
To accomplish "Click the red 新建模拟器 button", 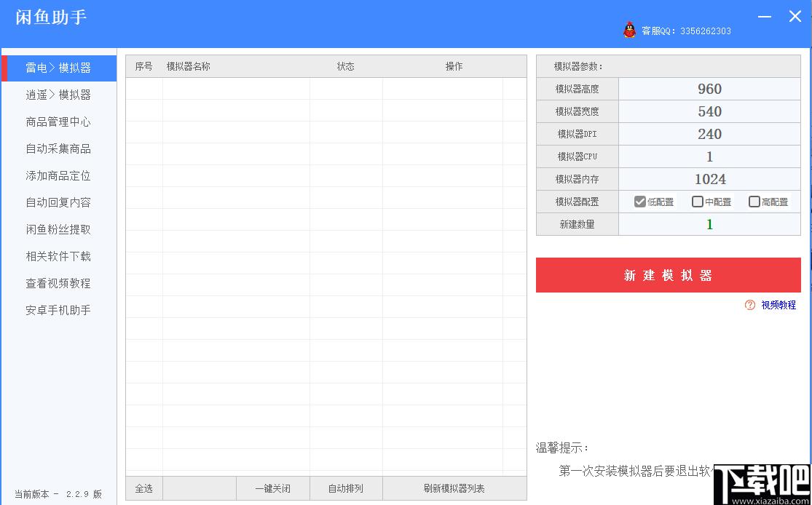I will [668, 275].
